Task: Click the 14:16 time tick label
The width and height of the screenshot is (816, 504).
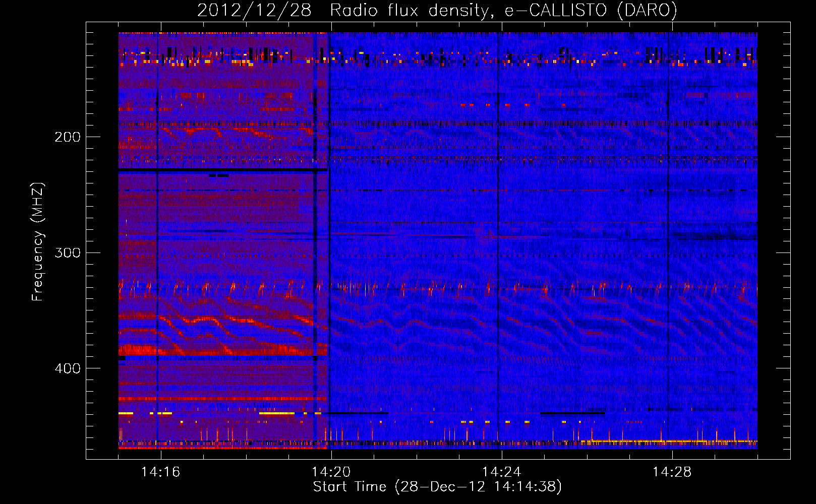Action: (160, 472)
